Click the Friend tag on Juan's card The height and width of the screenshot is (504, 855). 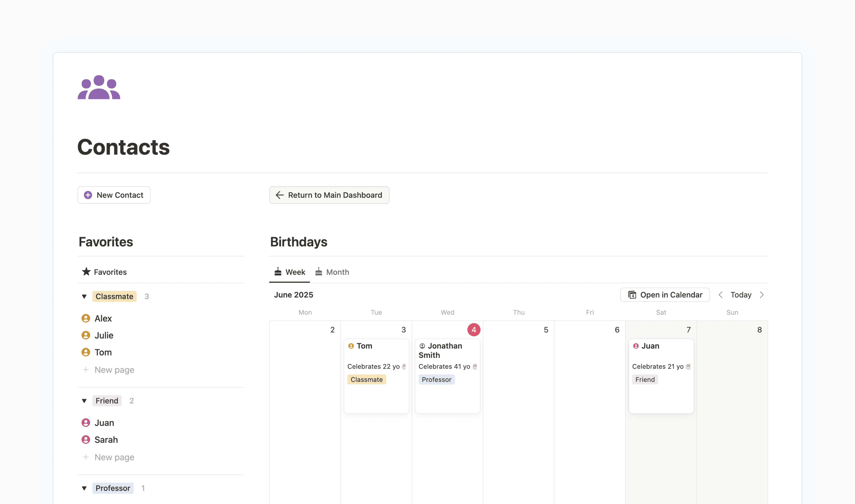pos(645,379)
